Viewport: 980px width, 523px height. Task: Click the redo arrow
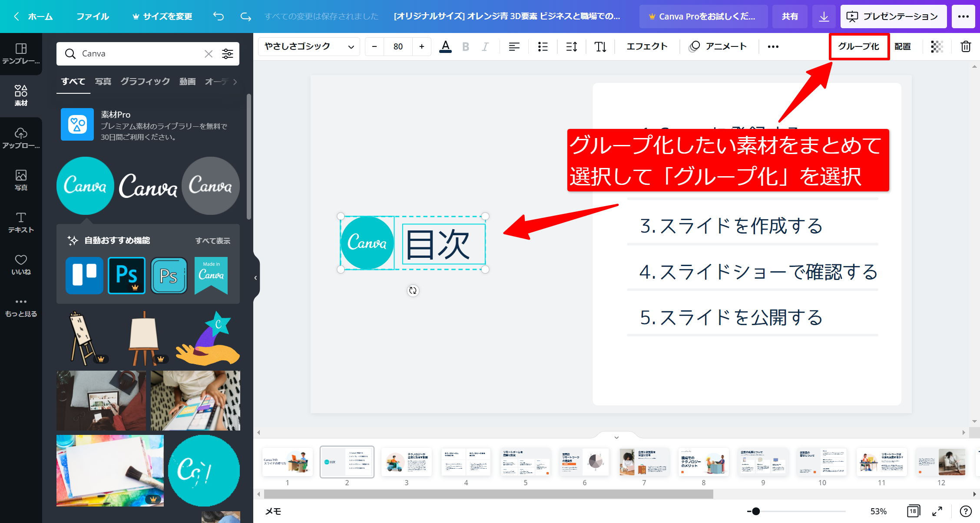[x=246, y=16]
